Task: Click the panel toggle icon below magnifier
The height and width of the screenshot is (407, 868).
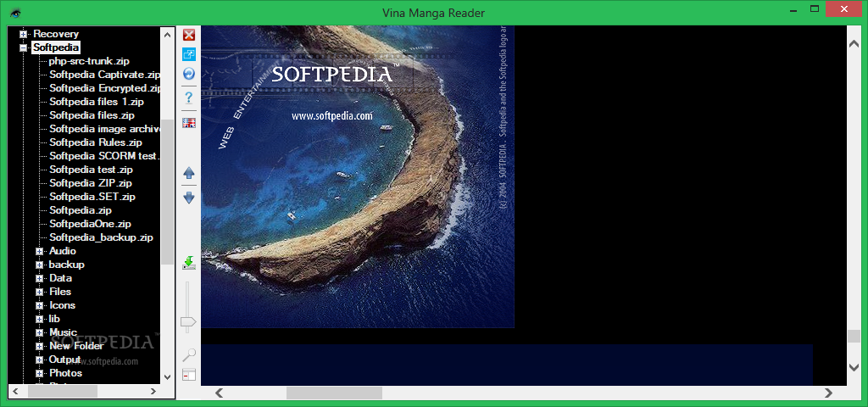Action: coord(189,374)
